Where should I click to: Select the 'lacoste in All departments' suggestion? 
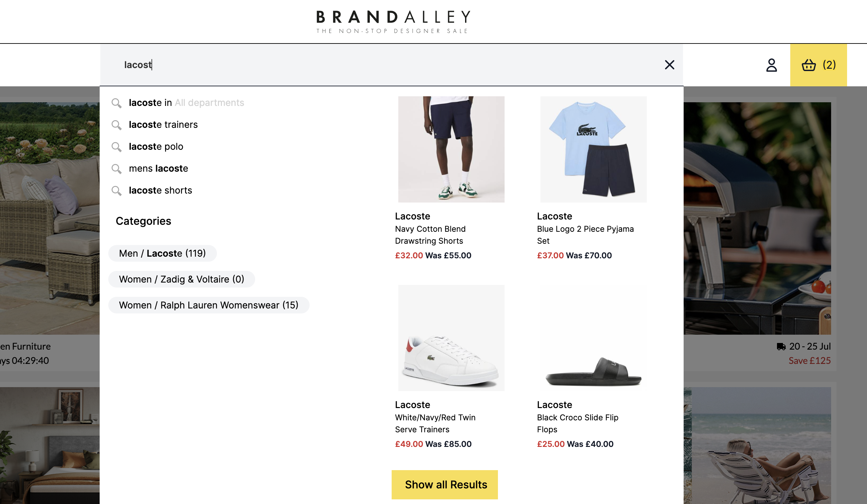click(186, 103)
